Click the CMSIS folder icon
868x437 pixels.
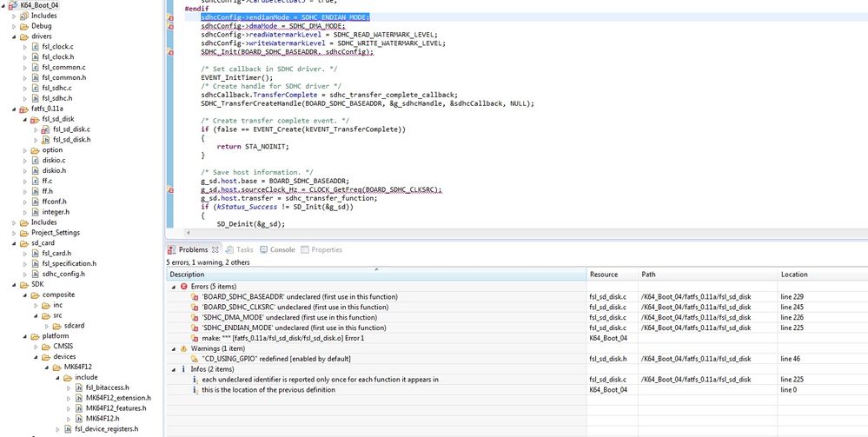coord(47,346)
